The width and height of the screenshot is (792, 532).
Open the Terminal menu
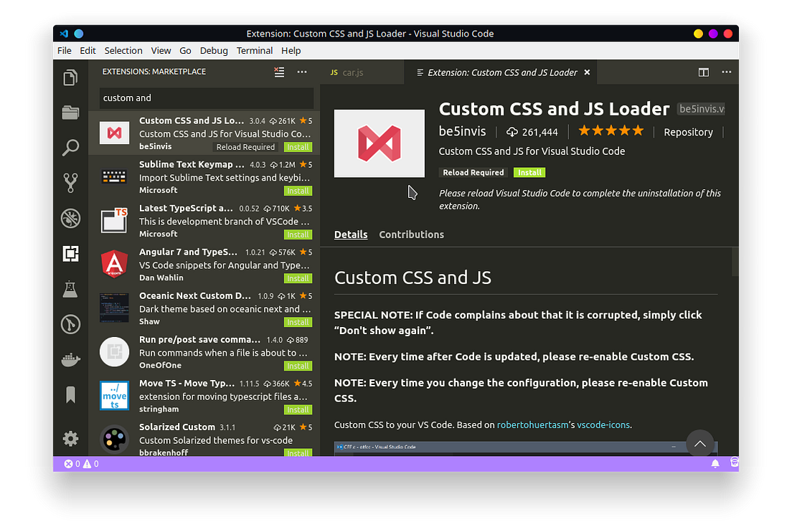(255, 50)
